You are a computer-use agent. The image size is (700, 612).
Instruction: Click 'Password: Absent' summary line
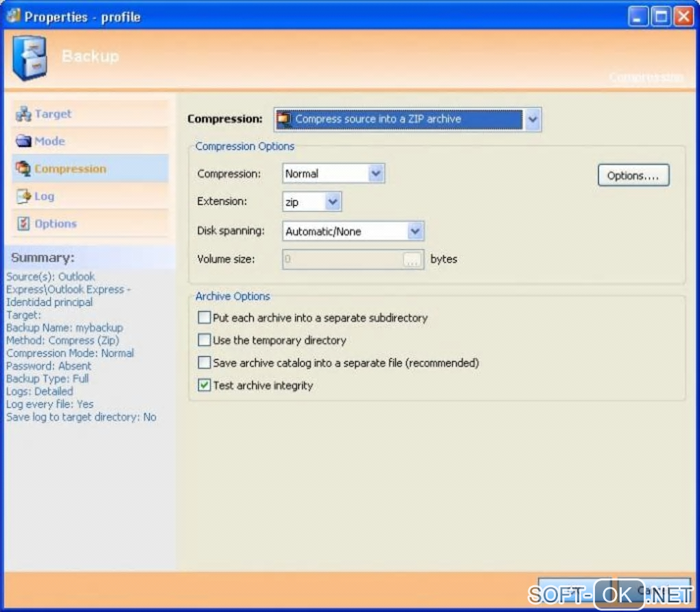tap(49, 366)
